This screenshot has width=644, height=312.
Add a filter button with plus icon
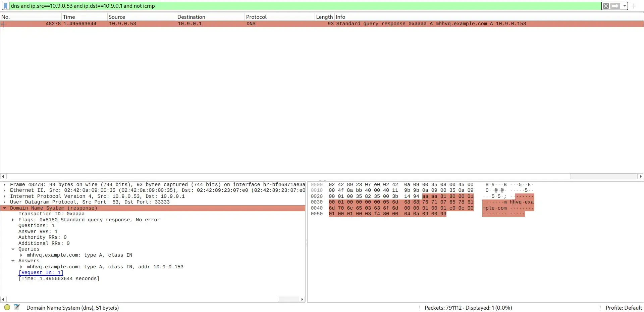(x=633, y=6)
